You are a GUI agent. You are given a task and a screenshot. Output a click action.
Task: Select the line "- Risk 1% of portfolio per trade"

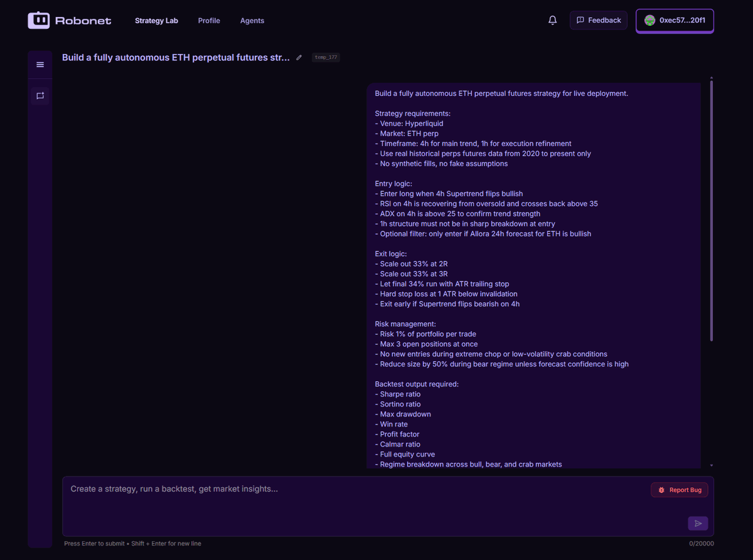[x=425, y=334]
